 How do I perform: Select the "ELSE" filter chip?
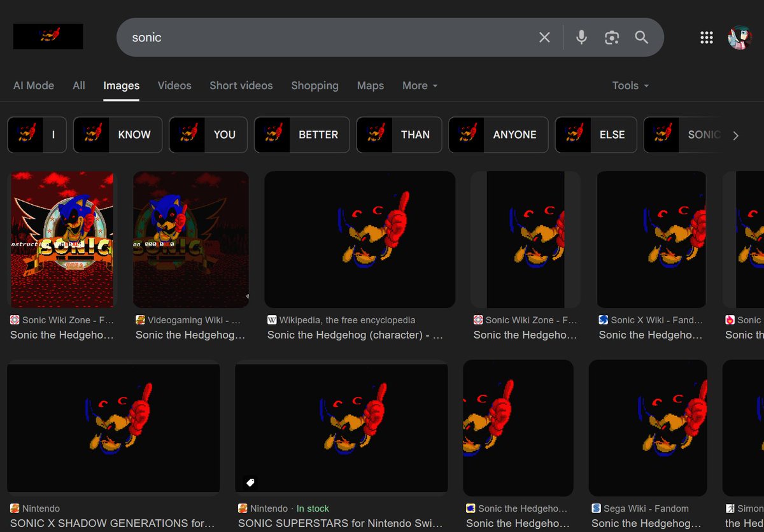(x=596, y=135)
